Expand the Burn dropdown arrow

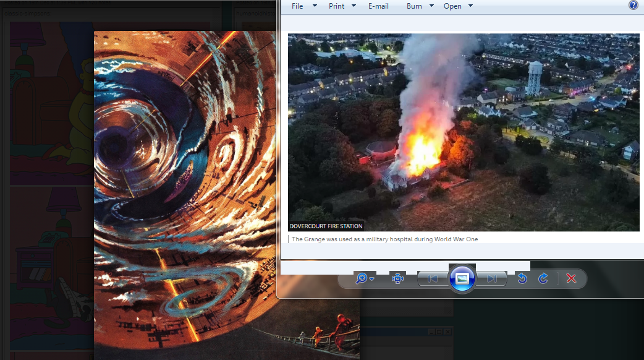click(431, 6)
